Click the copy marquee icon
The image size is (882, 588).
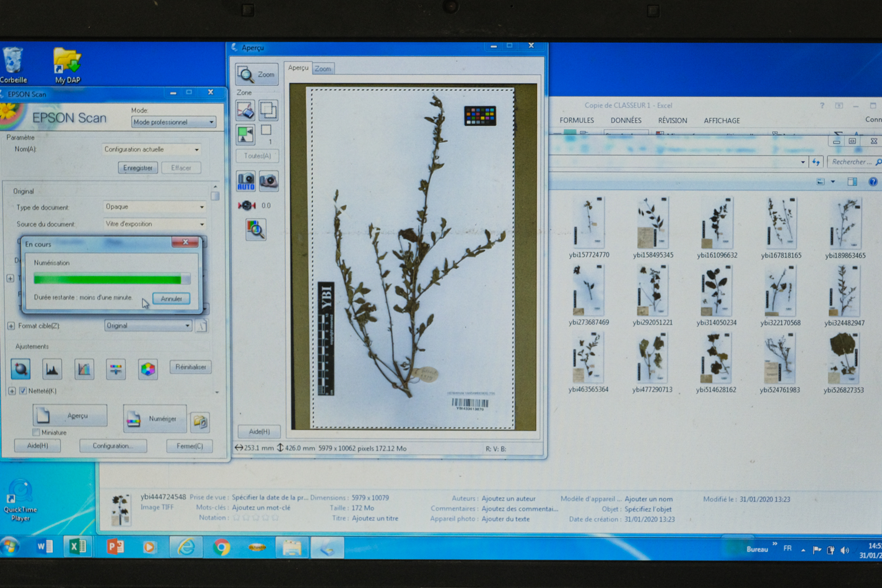[268, 110]
